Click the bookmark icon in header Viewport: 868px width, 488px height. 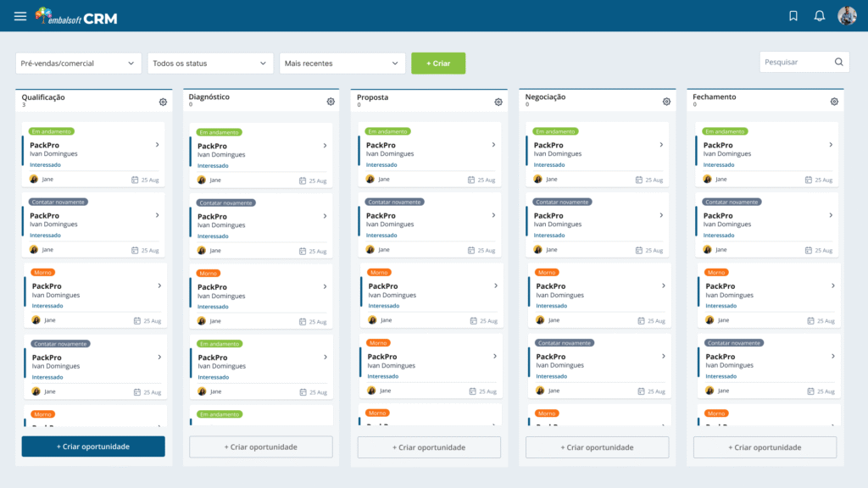tap(793, 16)
